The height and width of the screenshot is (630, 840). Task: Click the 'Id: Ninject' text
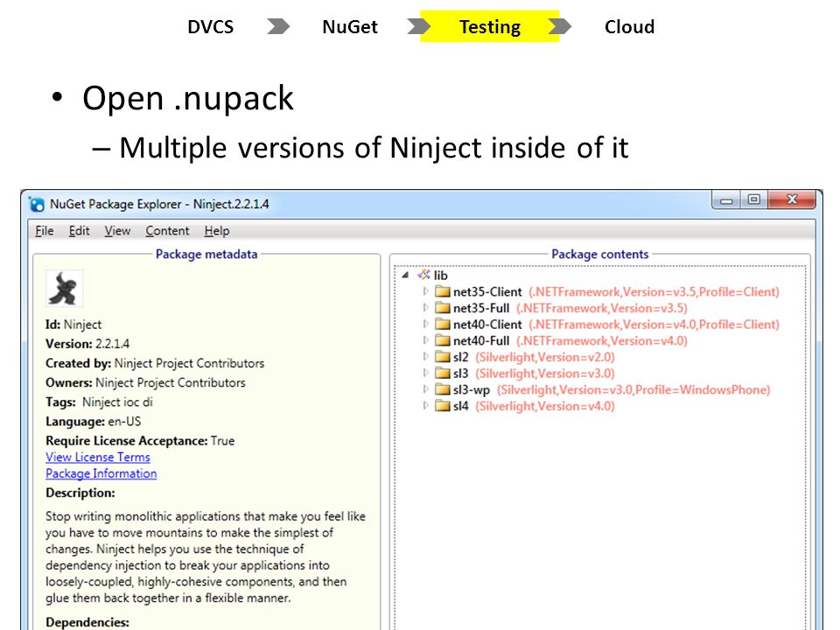(x=73, y=324)
